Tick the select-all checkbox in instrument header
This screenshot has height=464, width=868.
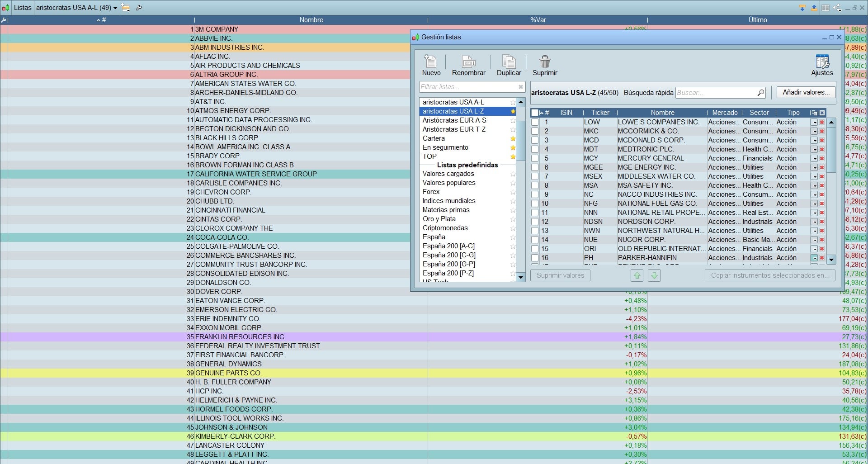pos(535,113)
